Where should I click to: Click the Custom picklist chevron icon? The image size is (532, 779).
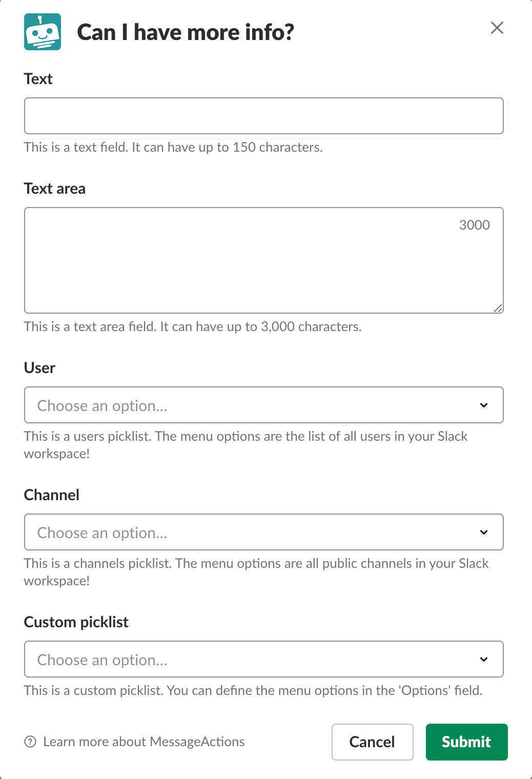point(484,659)
